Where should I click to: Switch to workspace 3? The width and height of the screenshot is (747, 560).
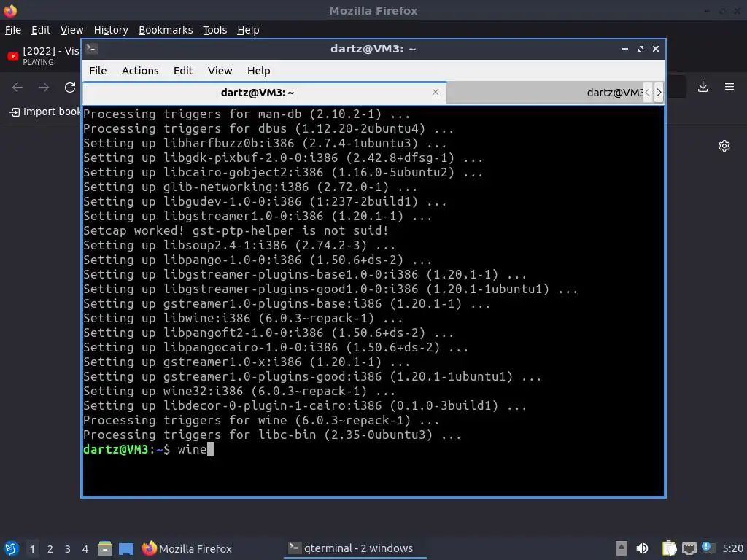(68, 548)
